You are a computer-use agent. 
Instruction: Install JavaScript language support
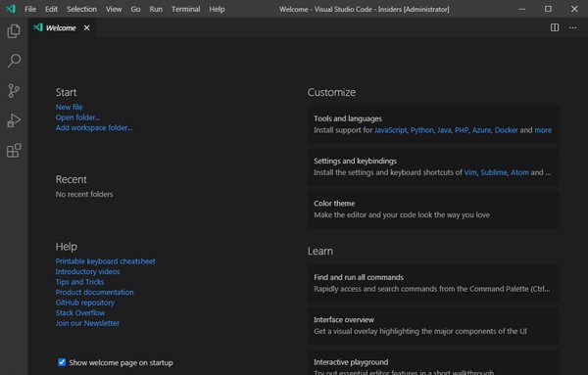pos(390,130)
